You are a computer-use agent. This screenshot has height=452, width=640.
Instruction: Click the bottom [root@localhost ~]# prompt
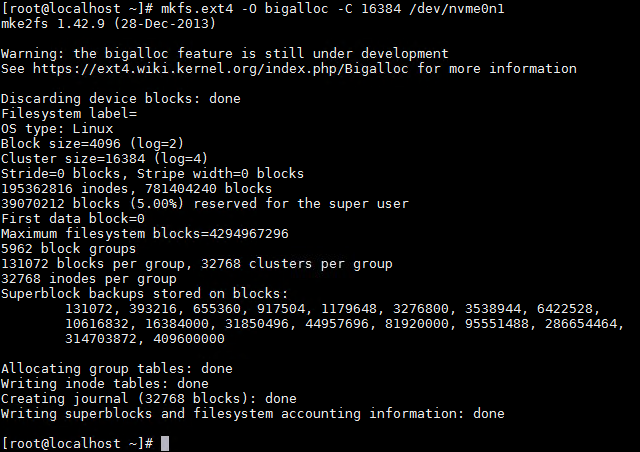(x=77, y=443)
